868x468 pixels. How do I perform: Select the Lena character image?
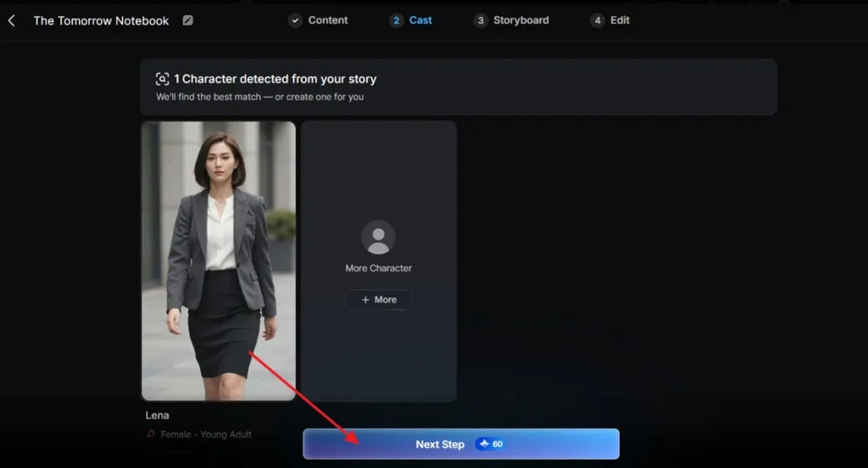click(x=219, y=260)
